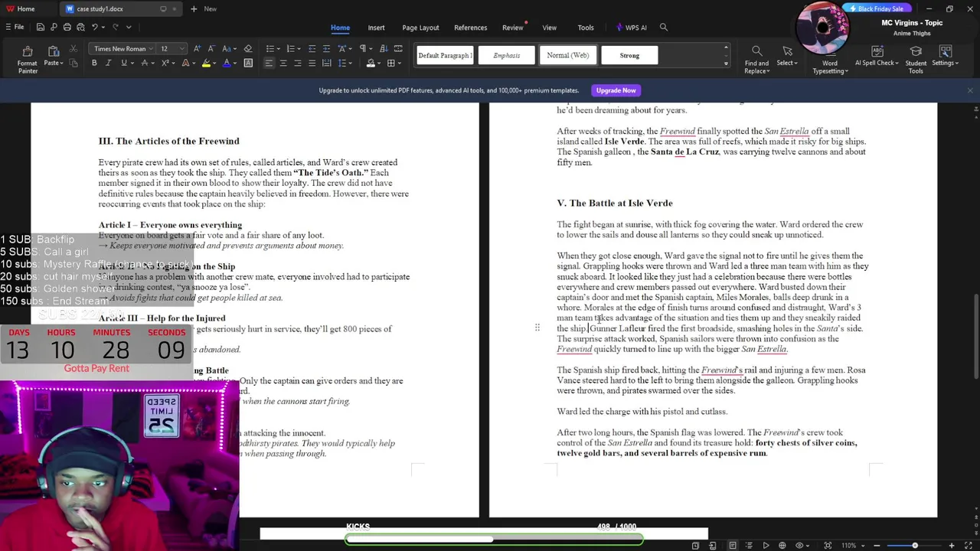Open WPS AI
This screenshot has width=980, height=551.
pyautogui.click(x=632, y=28)
